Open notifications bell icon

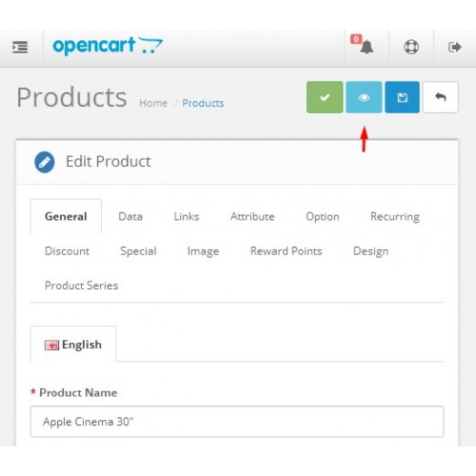(367, 48)
